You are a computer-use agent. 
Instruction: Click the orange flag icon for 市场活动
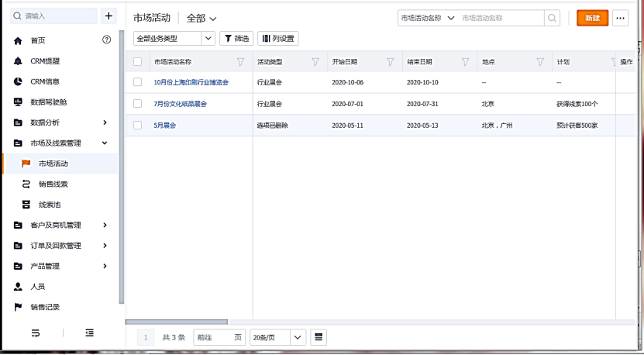click(26, 164)
